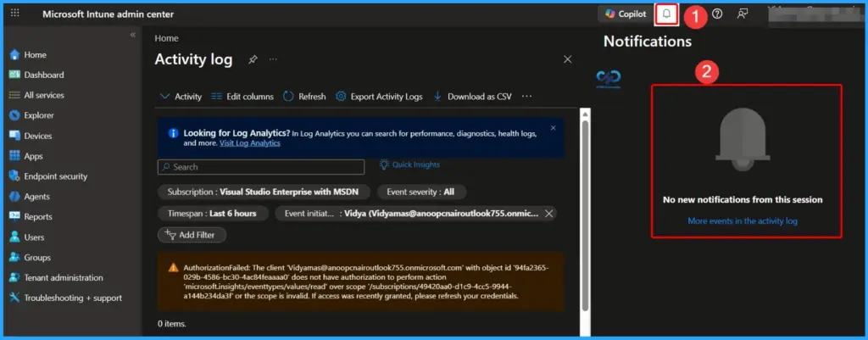Click the scrollbar up arrow

[x=585, y=114]
